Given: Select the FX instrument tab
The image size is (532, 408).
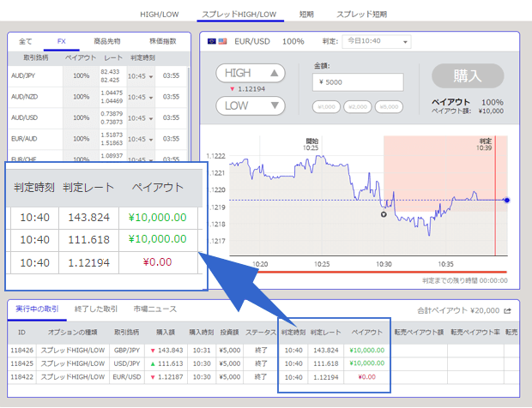Looking at the screenshot, I should click(x=62, y=41).
